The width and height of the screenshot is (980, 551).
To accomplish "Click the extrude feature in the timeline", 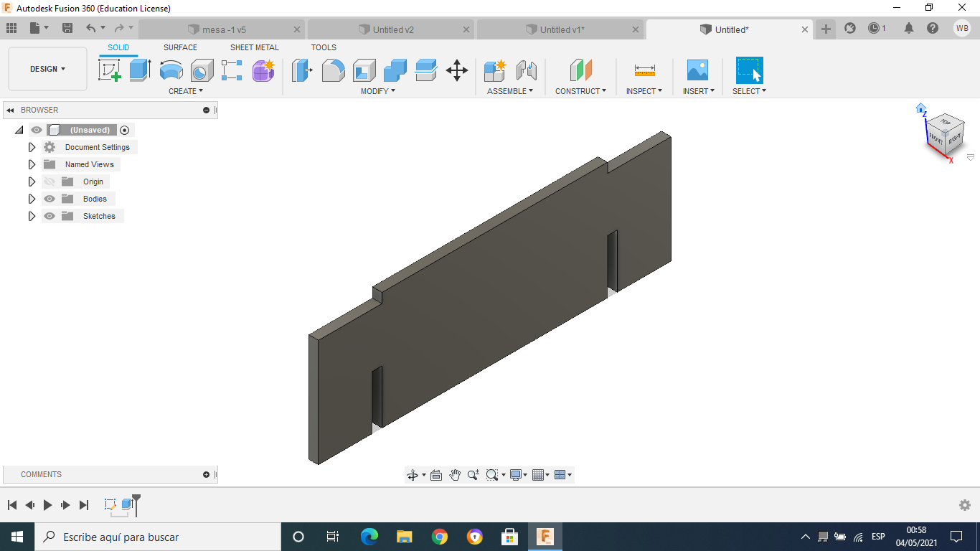I will coord(127,504).
